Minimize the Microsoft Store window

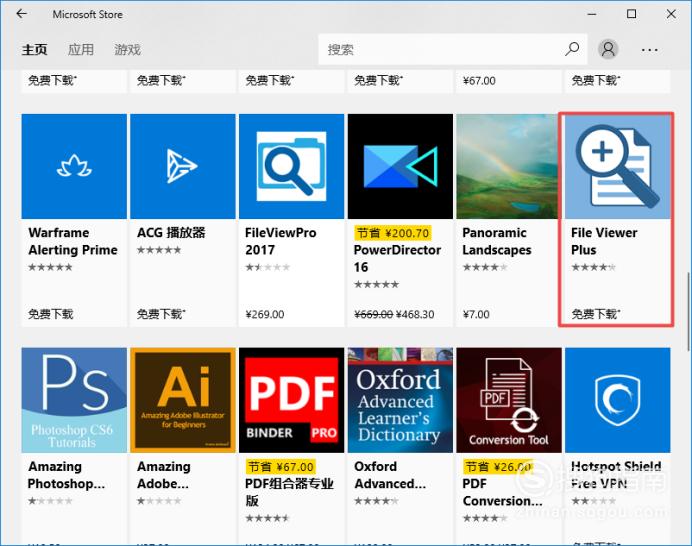pyautogui.click(x=592, y=14)
